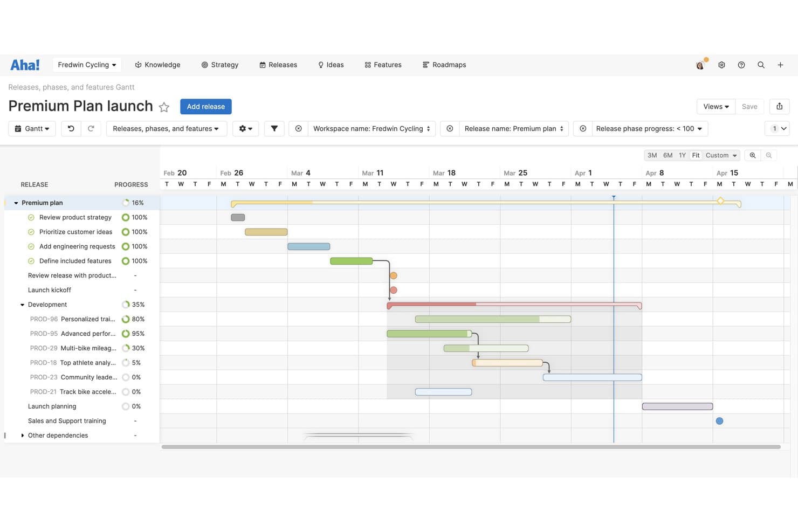Open PROD-23 Community leaderboard feature row
This screenshot has height=532, width=798.
pos(81,377)
